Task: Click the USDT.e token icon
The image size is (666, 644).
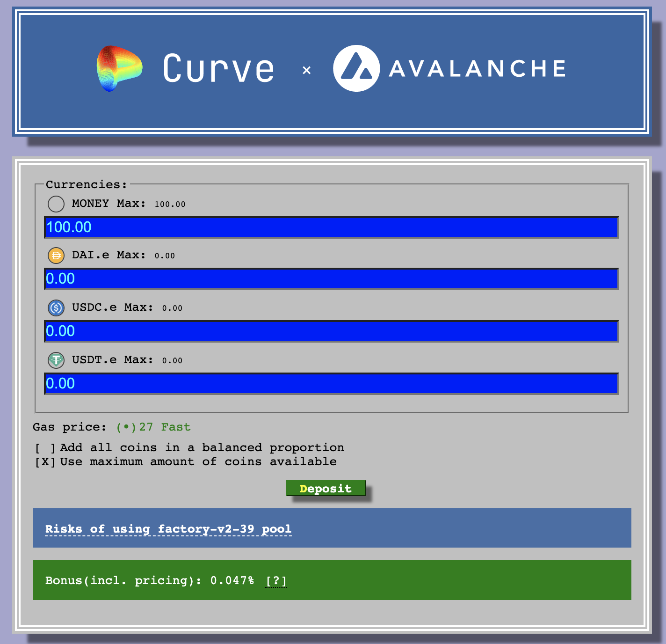Action: (56, 360)
